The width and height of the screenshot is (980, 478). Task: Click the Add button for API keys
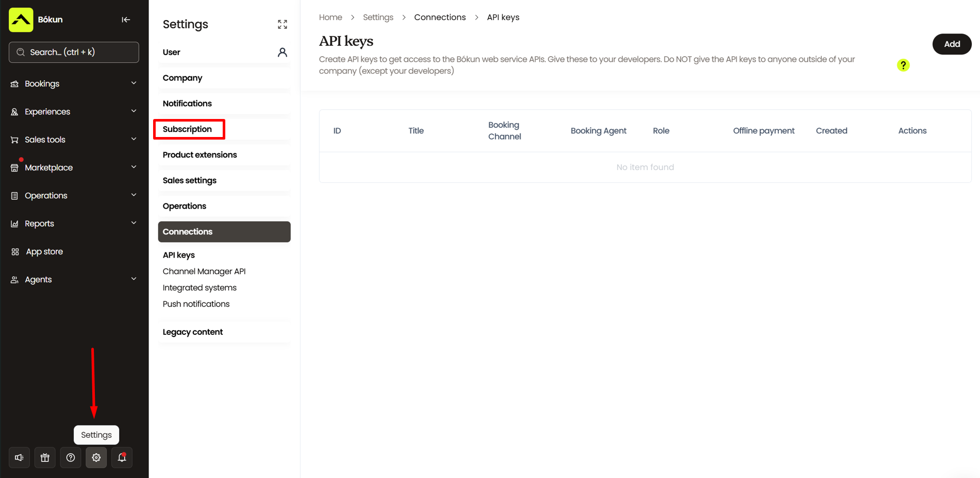click(951, 44)
